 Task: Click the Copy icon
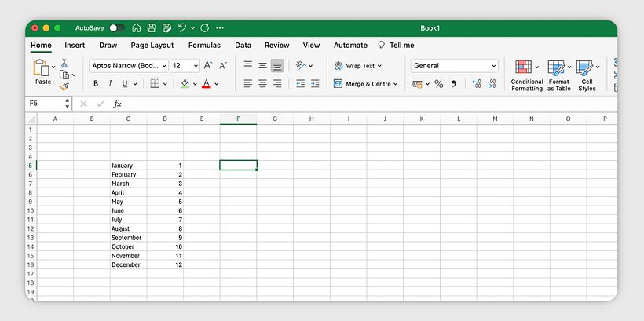pyautogui.click(x=64, y=75)
